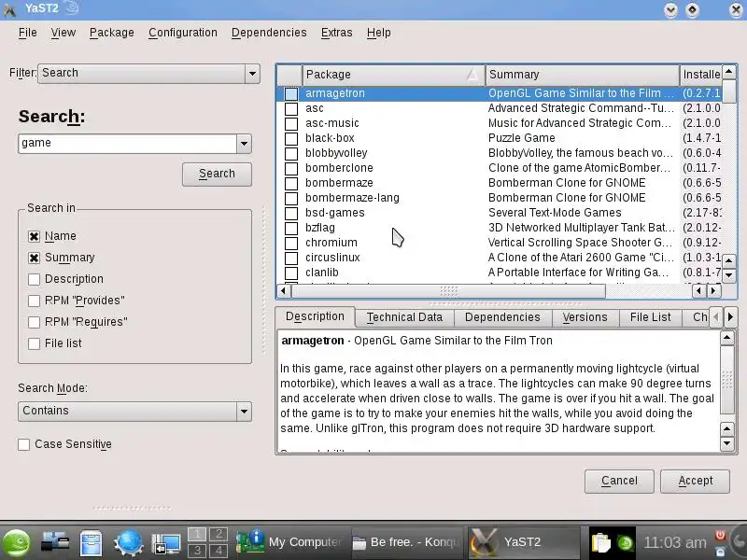The height and width of the screenshot is (560, 747).
Task: Select the blobbyvolley package row
Action: (499, 153)
